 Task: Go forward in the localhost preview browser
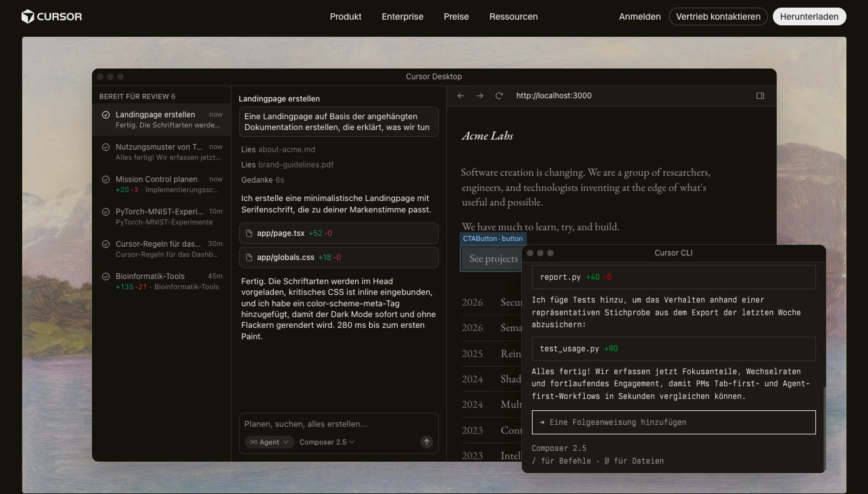coord(480,96)
